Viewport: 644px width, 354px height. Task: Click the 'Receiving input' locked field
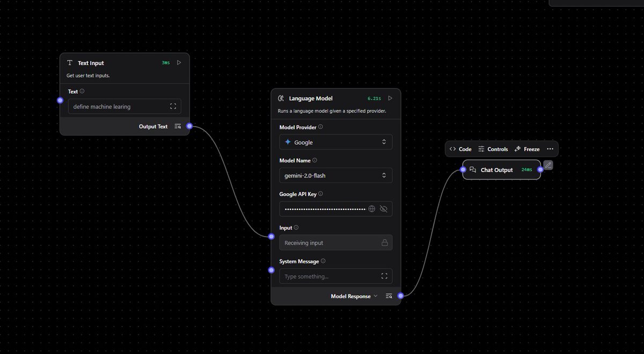coord(336,242)
